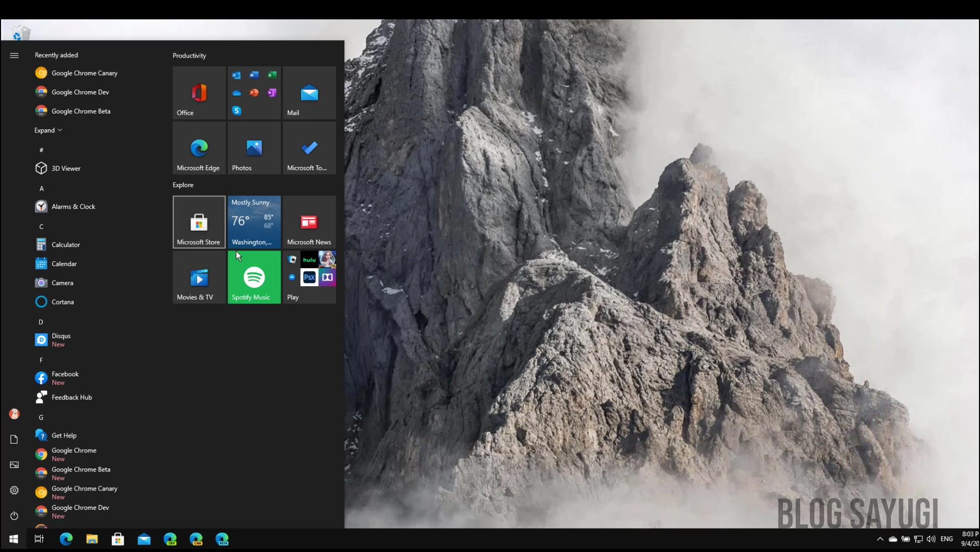The image size is (980, 552).
Task: Click the Productivity group title
Action: [x=189, y=56]
